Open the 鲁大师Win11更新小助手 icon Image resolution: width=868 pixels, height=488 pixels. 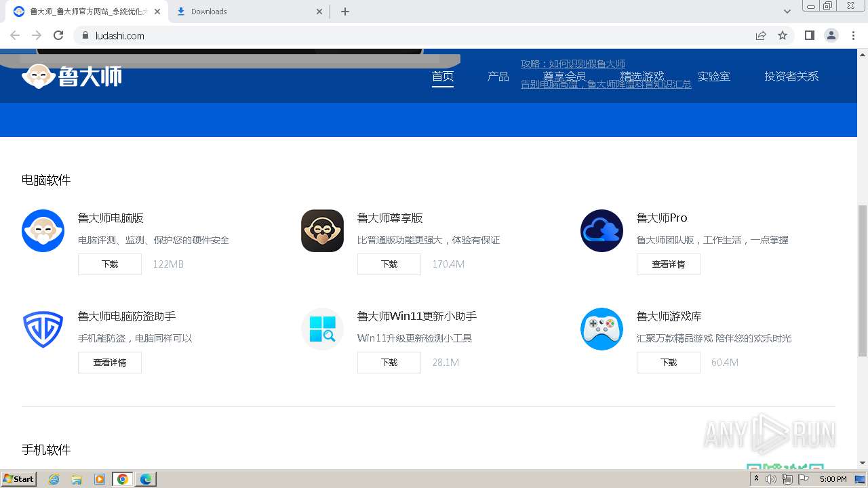[322, 329]
